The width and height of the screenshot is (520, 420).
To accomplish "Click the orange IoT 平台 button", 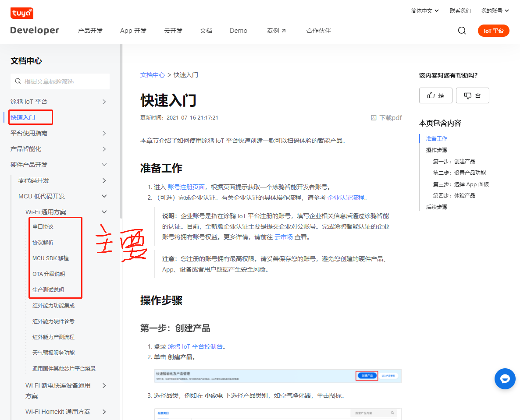I will [493, 31].
